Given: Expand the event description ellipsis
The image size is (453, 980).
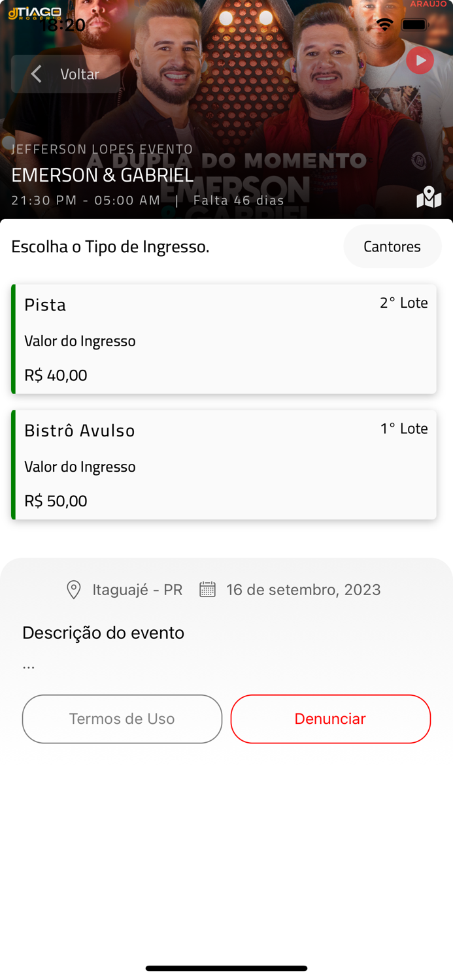Looking at the screenshot, I should (29, 664).
